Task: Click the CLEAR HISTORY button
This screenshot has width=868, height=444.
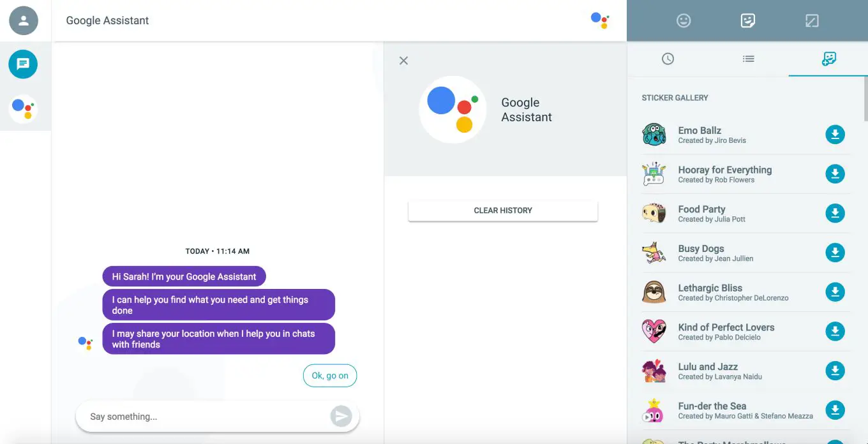Action: (x=503, y=211)
